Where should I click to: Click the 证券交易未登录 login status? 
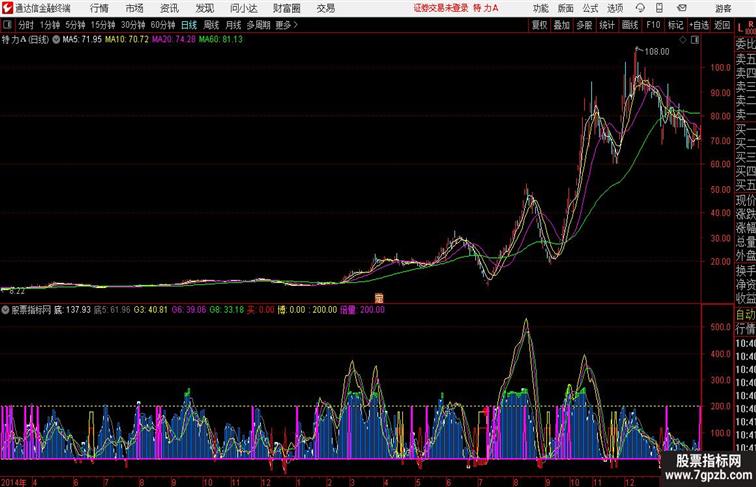click(x=441, y=8)
